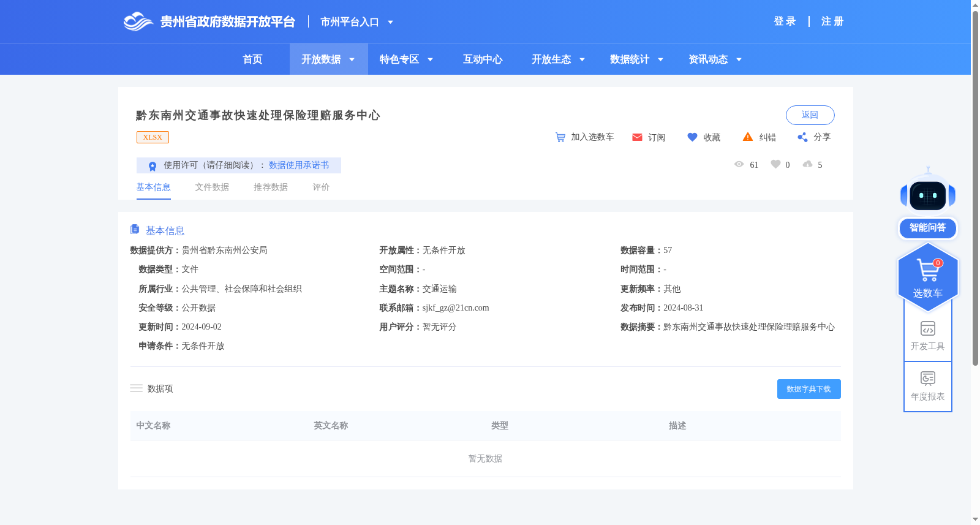Click the eye view-count icon
This screenshot has height=525, width=980.
(x=739, y=164)
